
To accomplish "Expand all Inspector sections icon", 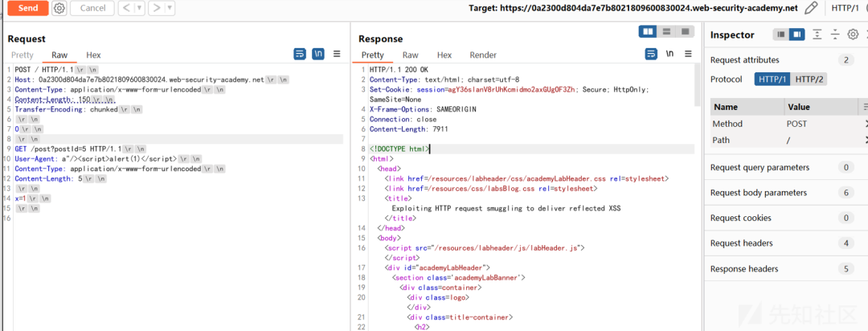I will pyautogui.click(x=817, y=35).
